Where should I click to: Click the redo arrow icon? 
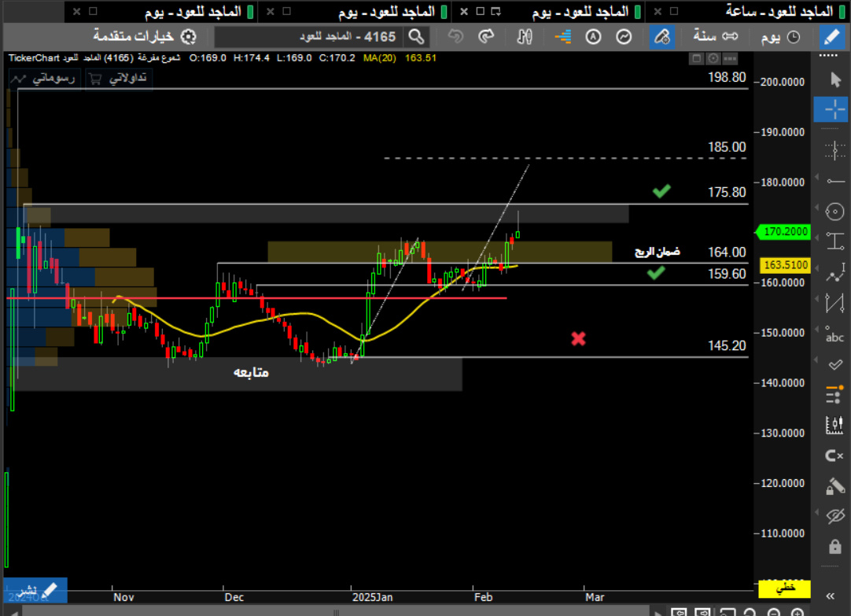486,36
